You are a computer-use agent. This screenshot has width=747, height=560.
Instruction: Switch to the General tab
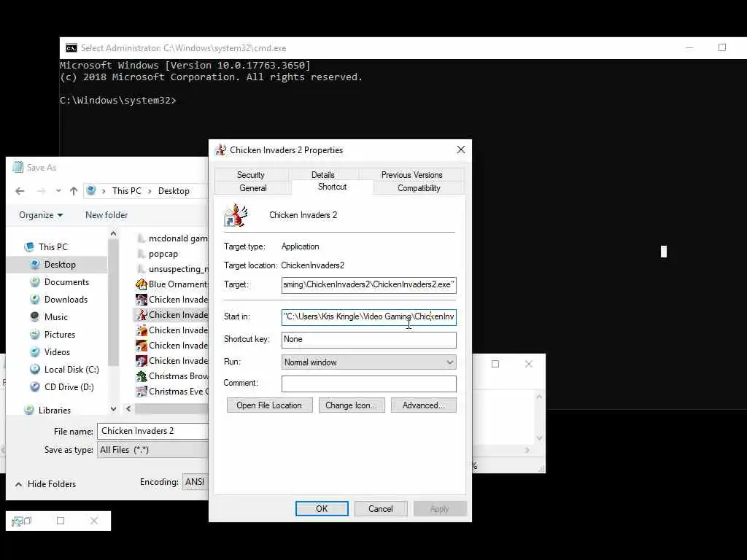coord(252,188)
